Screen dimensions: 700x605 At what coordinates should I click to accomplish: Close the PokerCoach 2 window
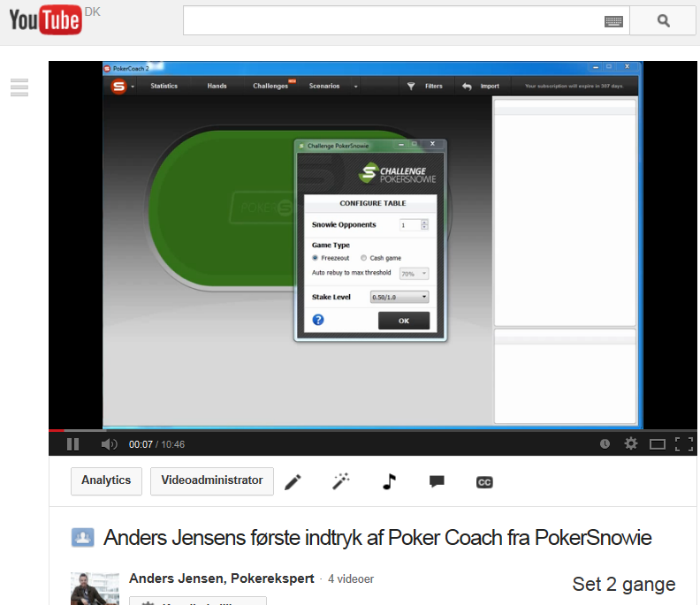click(627, 66)
